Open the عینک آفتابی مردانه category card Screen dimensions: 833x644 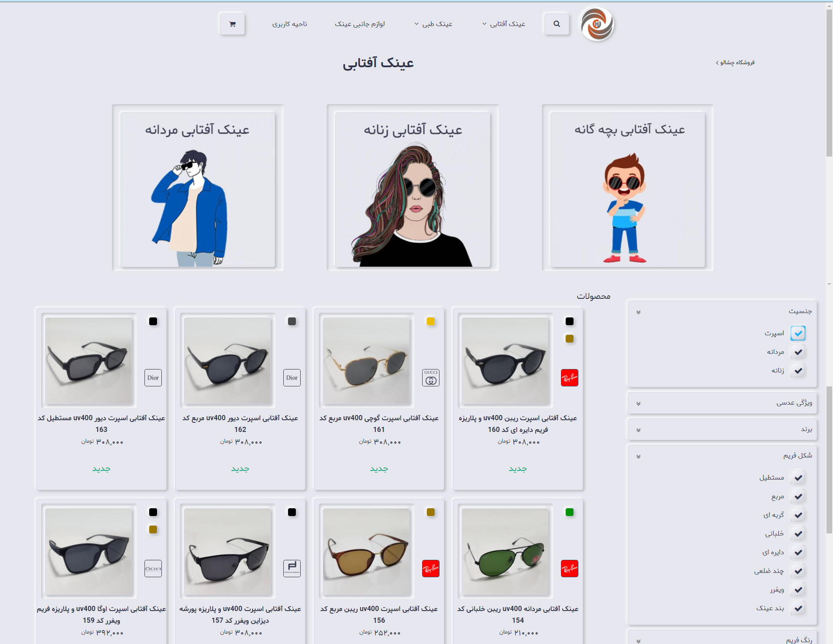(x=197, y=190)
